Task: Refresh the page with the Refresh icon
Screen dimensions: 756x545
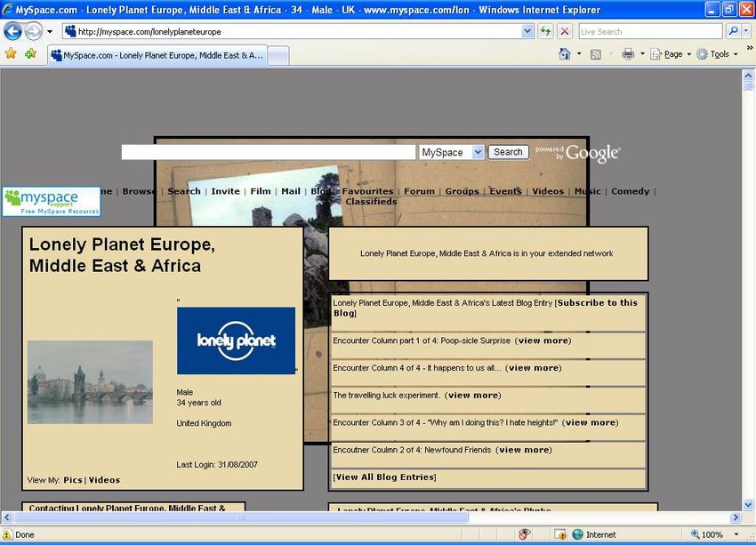Action: pyautogui.click(x=546, y=32)
